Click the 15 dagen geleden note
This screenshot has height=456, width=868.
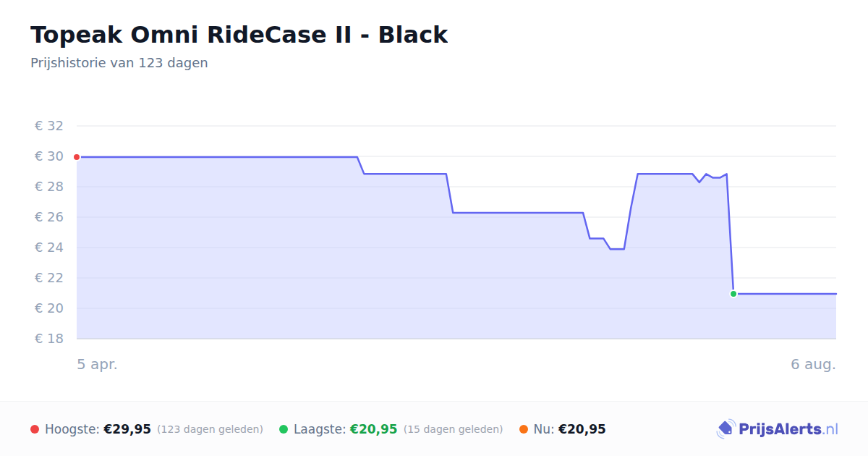[454, 429]
